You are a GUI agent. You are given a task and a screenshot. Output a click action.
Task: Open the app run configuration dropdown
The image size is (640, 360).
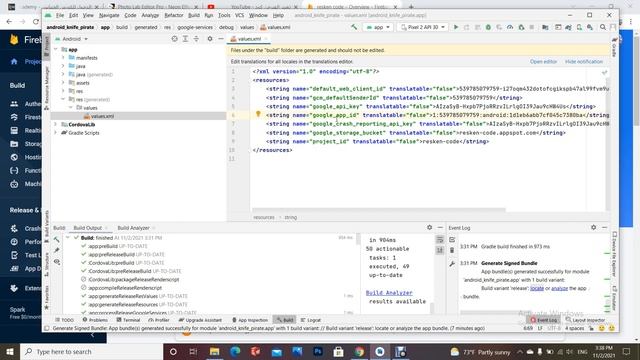coord(378,27)
